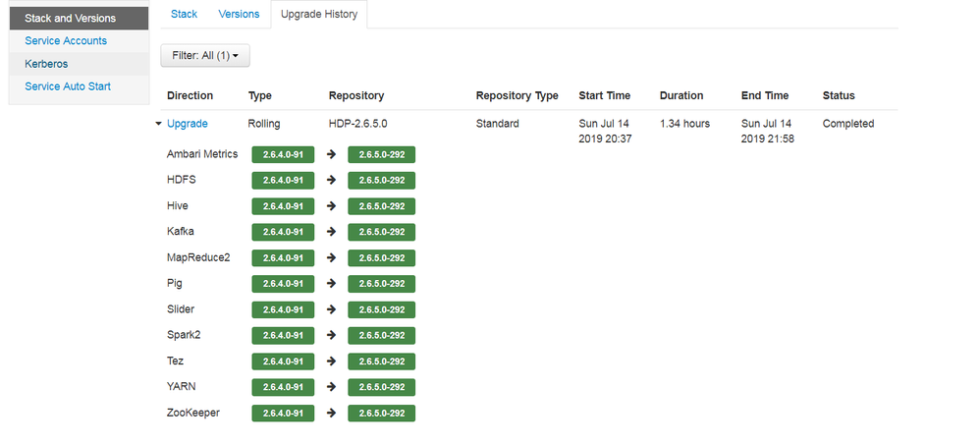Click the Tez 2.6.4.0-91 version badge
The image size is (980, 445).
[x=283, y=362]
